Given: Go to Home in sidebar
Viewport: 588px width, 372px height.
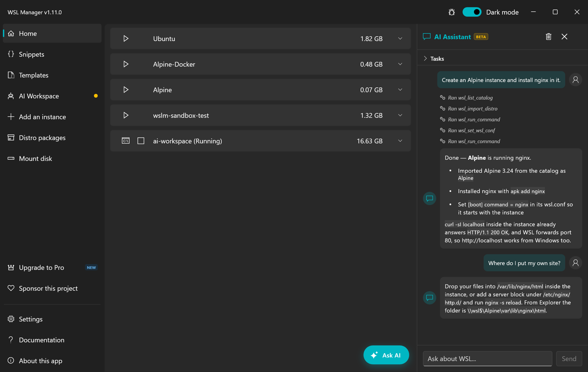Looking at the screenshot, I should tap(52, 33).
